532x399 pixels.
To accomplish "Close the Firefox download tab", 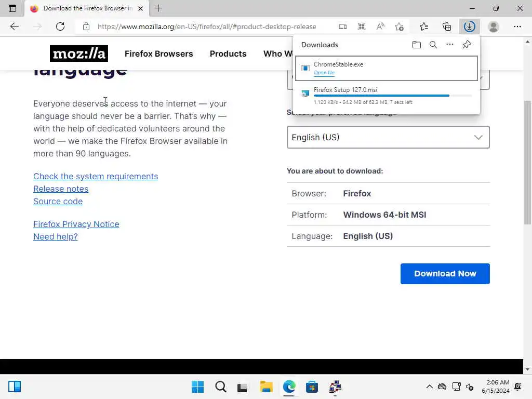I will pyautogui.click(x=140, y=8).
